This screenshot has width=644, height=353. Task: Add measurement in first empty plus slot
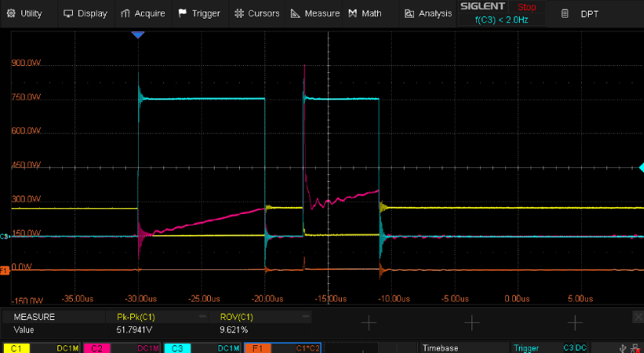[369, 323]
